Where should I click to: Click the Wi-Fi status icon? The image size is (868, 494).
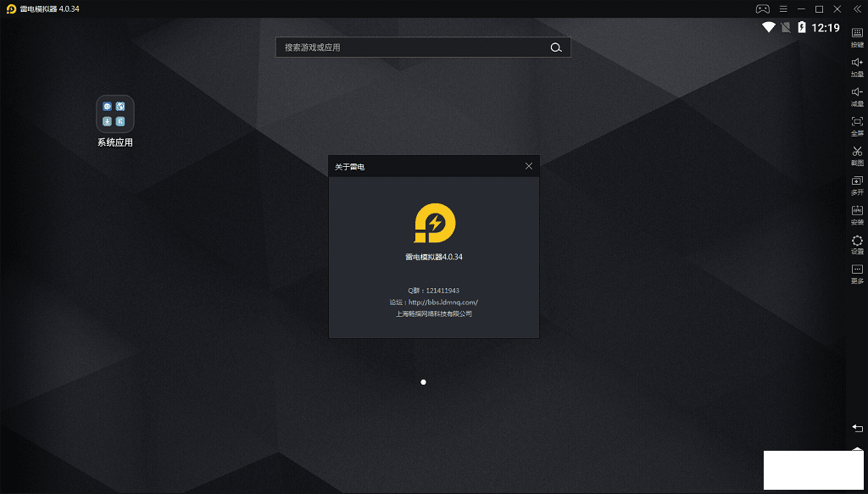click(x=768, y=27)
